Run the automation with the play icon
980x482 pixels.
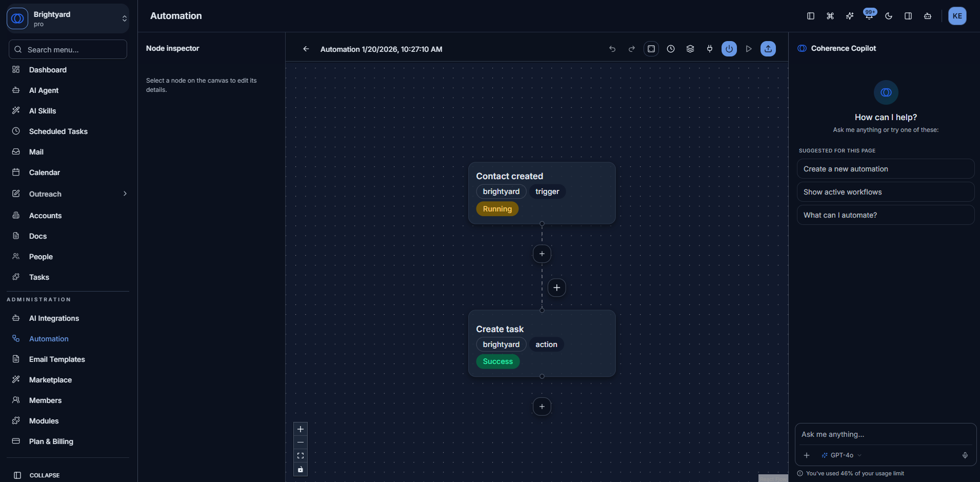pos(748,49)
